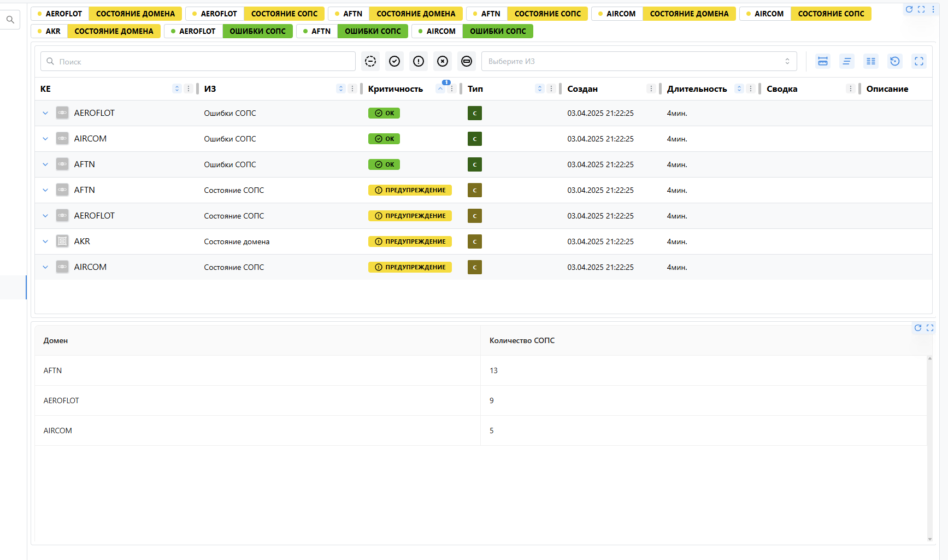Click the row height ruler icon
The image size is (948, 560).
pyautogui.click(x=823, y=61)
